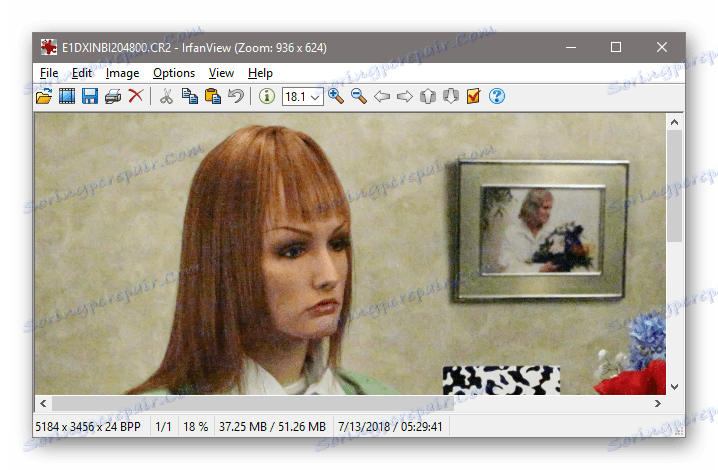Open the Help menu

click(x=260, y=73)
